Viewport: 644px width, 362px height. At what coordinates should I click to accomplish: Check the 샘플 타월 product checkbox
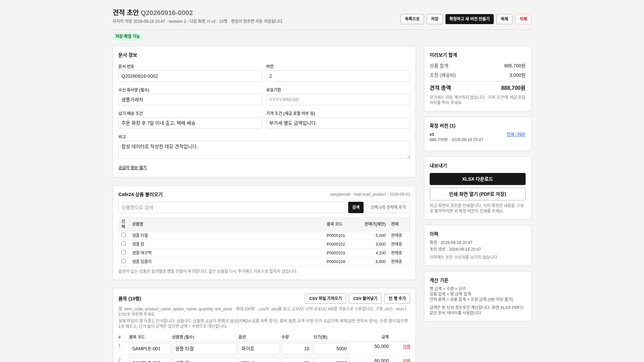123,235
